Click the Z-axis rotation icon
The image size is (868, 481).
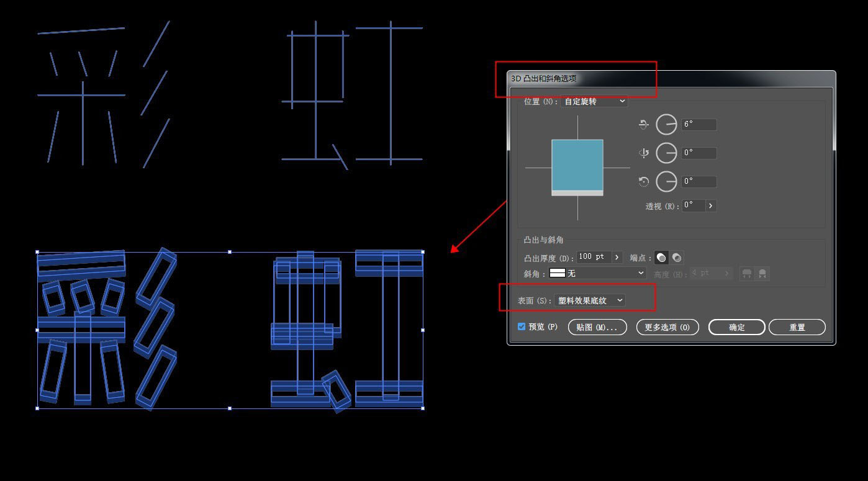point(644,181)
